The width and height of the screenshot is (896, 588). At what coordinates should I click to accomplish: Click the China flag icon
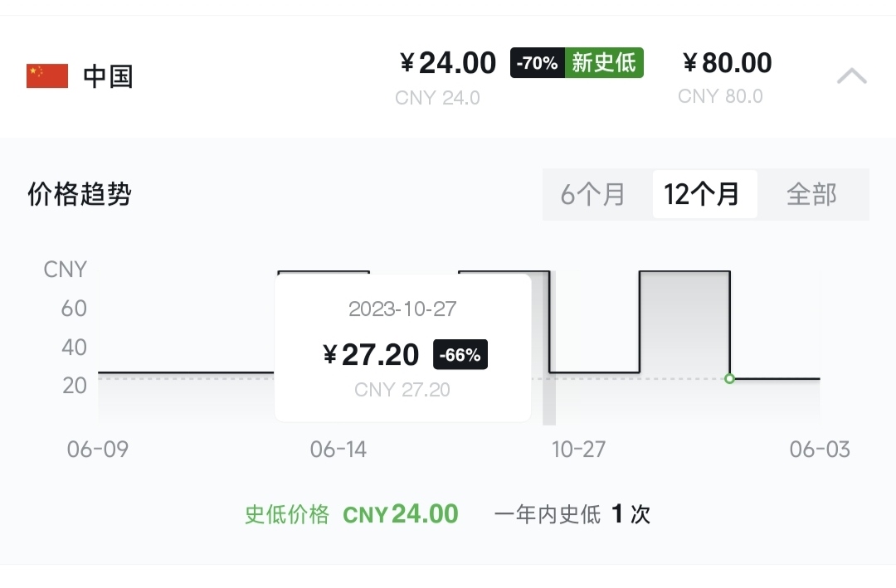47,76
